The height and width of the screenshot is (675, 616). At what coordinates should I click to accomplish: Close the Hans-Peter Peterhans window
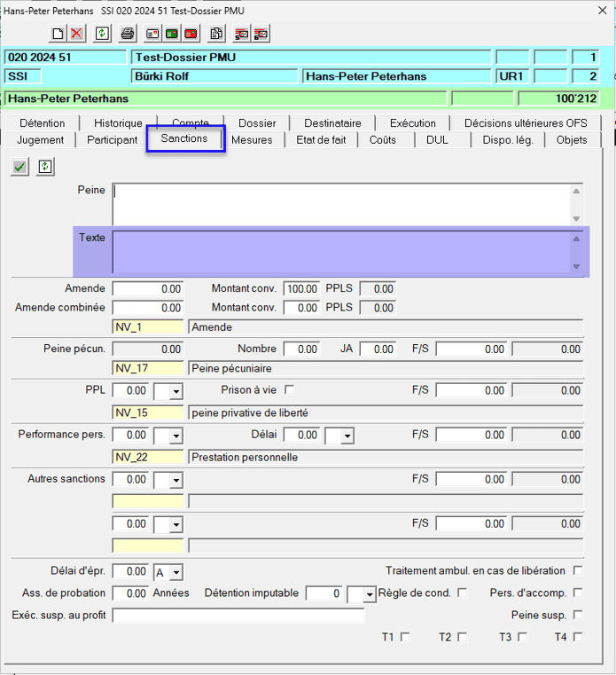[602, 11]
